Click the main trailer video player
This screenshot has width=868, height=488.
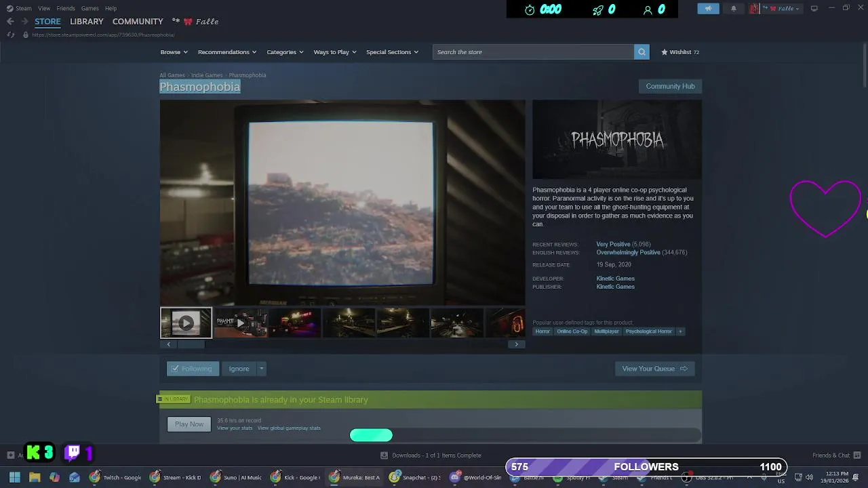click(x=342, y=203)
